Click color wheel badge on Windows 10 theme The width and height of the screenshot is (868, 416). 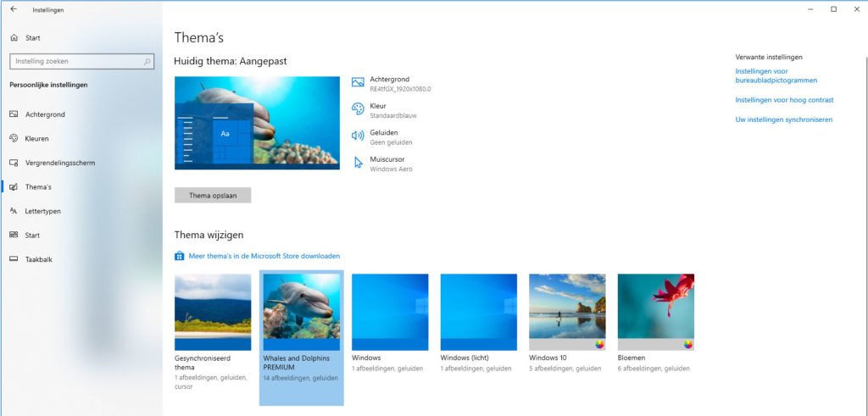(x=599, y=345)
